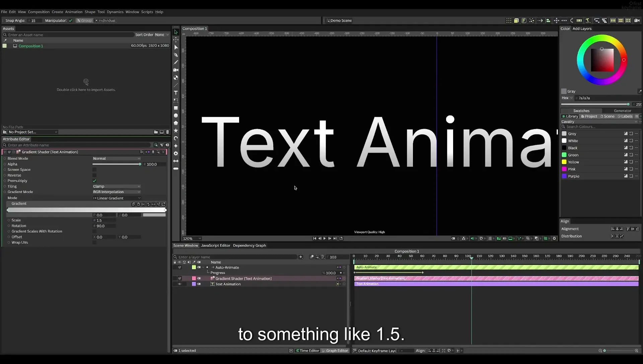Select the Line tool in toolbox
This screenshot has height=364, width=643.
pos(176,85)
